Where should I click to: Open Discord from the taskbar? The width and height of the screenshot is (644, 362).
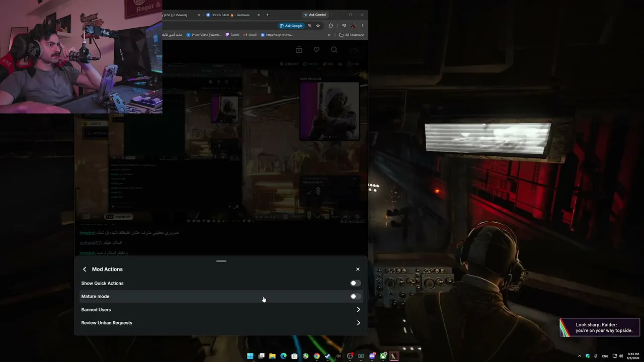[x=372, y=356]
